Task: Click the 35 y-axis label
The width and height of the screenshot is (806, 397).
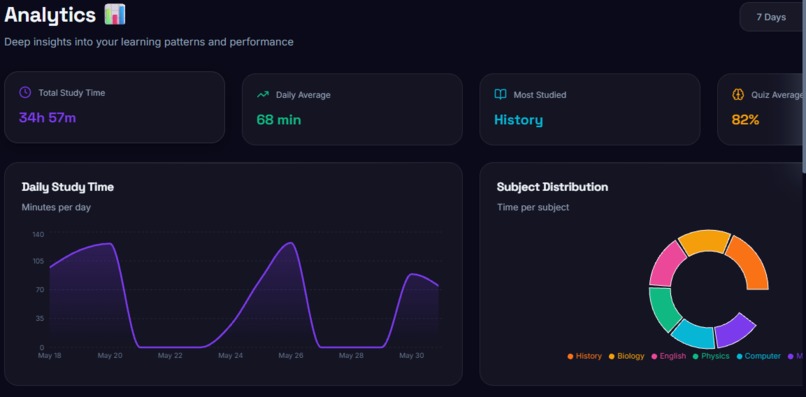Action: point(40,318)
